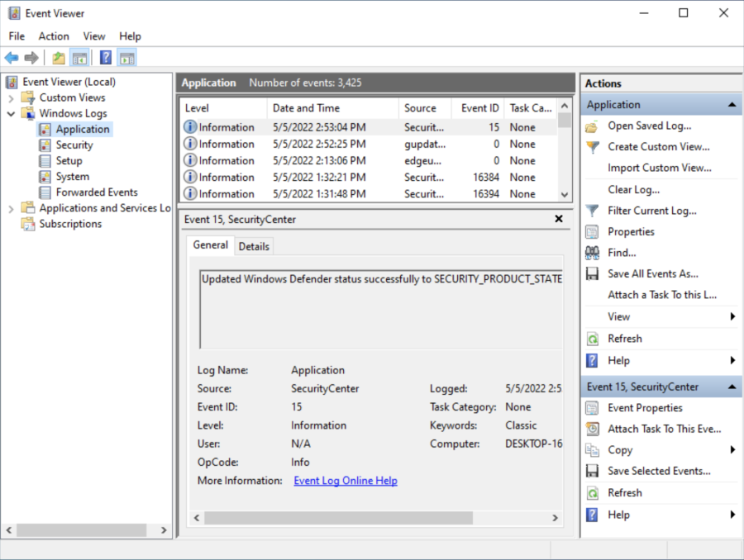This screenshot has height=560, width=744.
Task: Click Find with the binoculars icon
Action: tap(622, 253)
